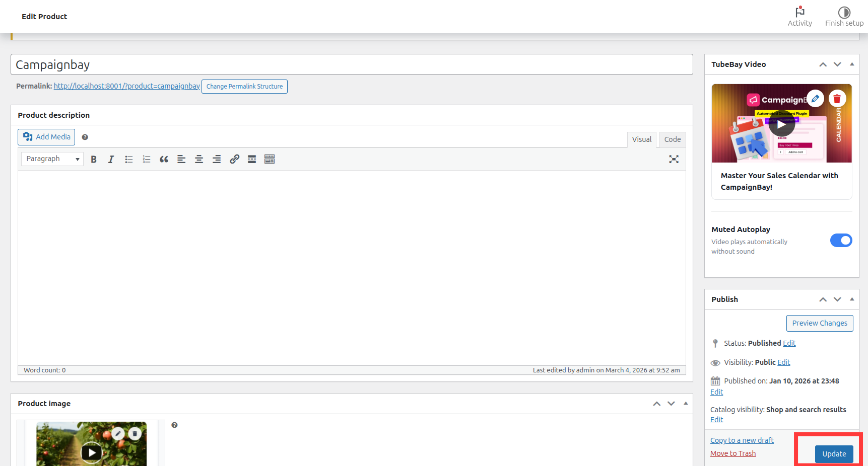
Task: Click the Update button to save
Action: pos(834,453)
